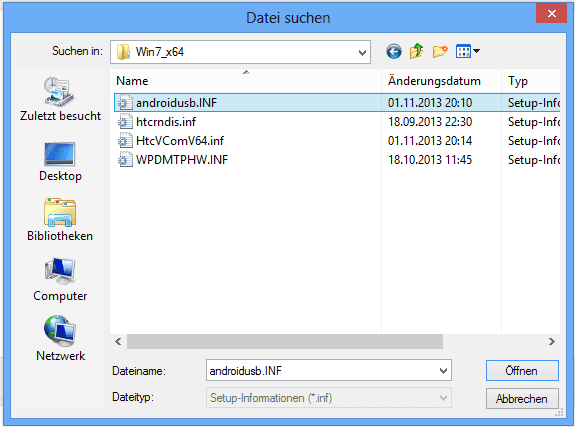The height and width of the screenshot is (427, 575).
Task: Sort by Name column header
Action: point(246,81)
